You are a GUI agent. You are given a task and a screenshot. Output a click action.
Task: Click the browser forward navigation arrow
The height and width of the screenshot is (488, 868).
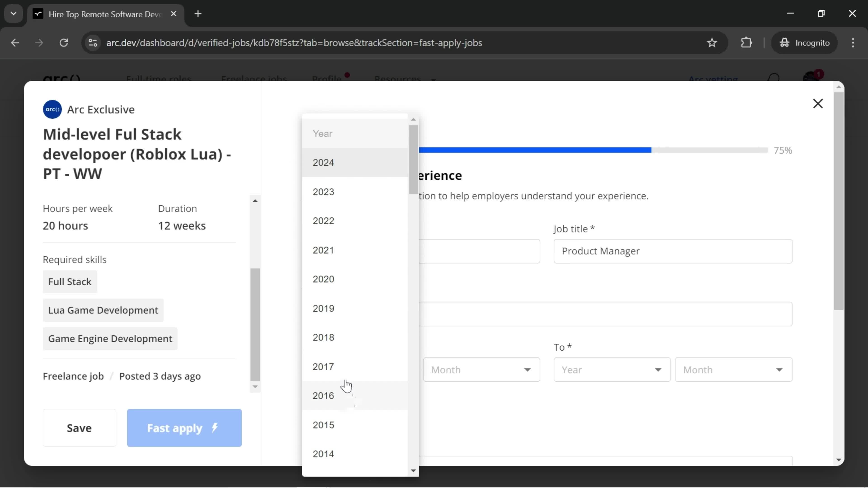tap(38, 42)
